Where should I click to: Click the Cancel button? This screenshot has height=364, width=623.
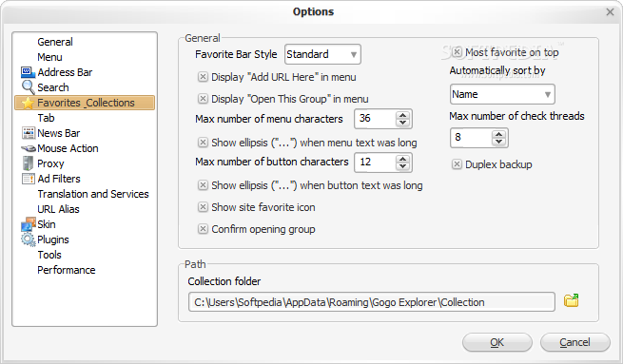pyautogui.click(x=574, y=342)
